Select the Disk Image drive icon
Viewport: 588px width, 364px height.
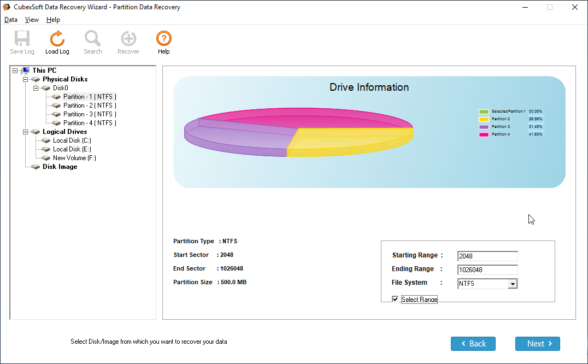[36, 167]
